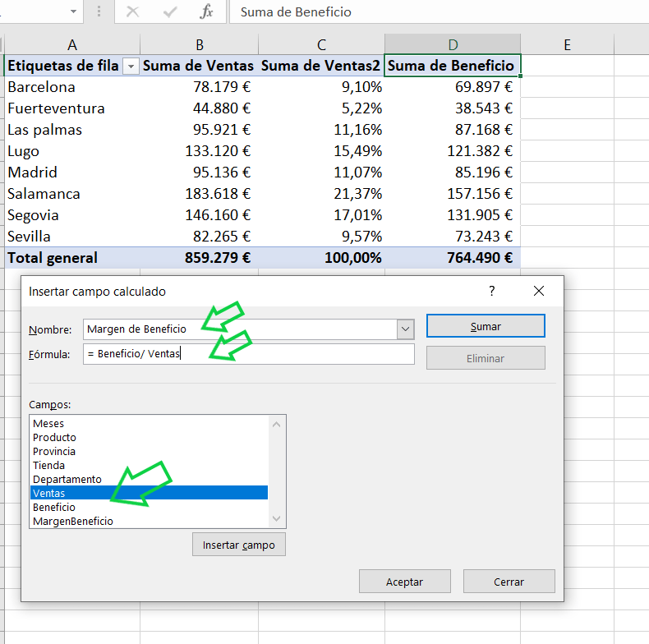
Task: Click the Total general label cell
Action: click(x=72, y=258)
